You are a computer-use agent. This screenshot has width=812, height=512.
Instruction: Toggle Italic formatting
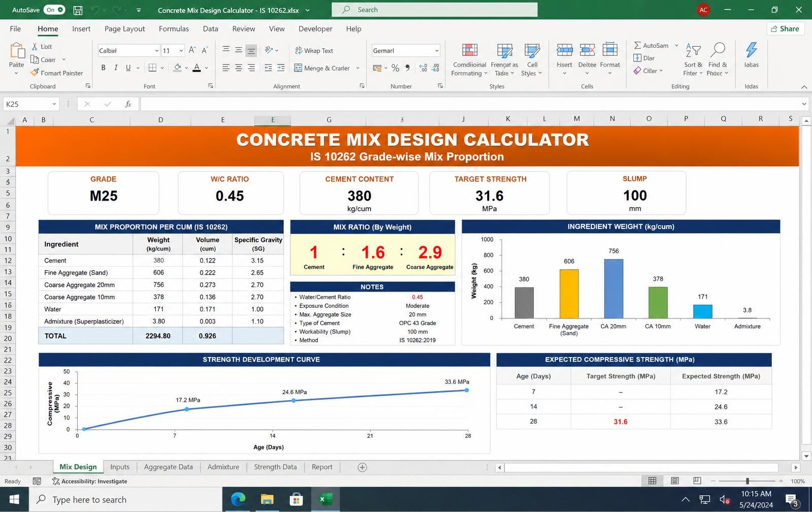point(116,68)
